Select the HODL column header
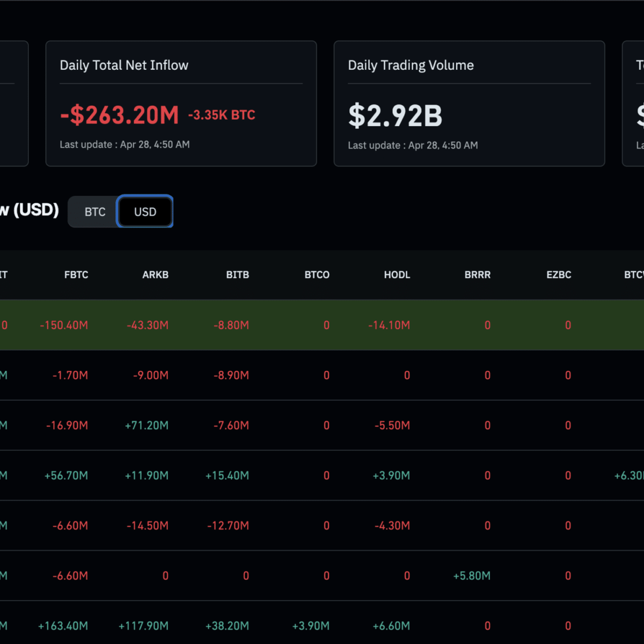 coord(397,275)
